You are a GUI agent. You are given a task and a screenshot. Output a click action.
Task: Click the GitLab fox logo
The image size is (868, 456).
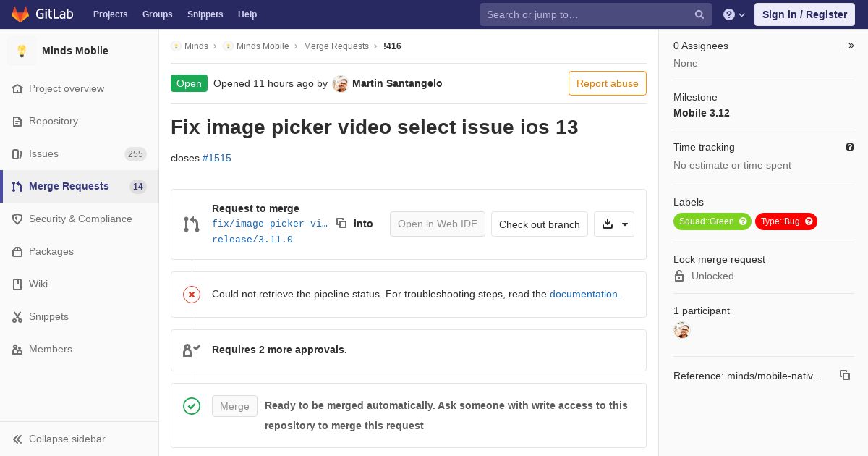coord(20,14)
